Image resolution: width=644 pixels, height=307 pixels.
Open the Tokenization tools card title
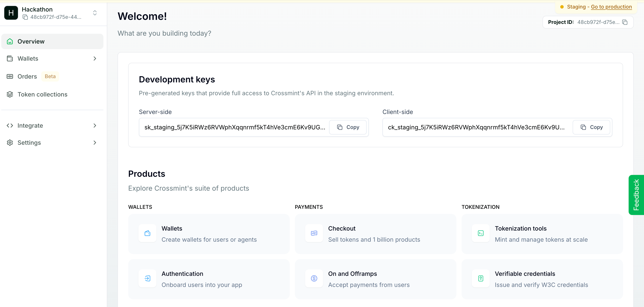coord(520,229)
